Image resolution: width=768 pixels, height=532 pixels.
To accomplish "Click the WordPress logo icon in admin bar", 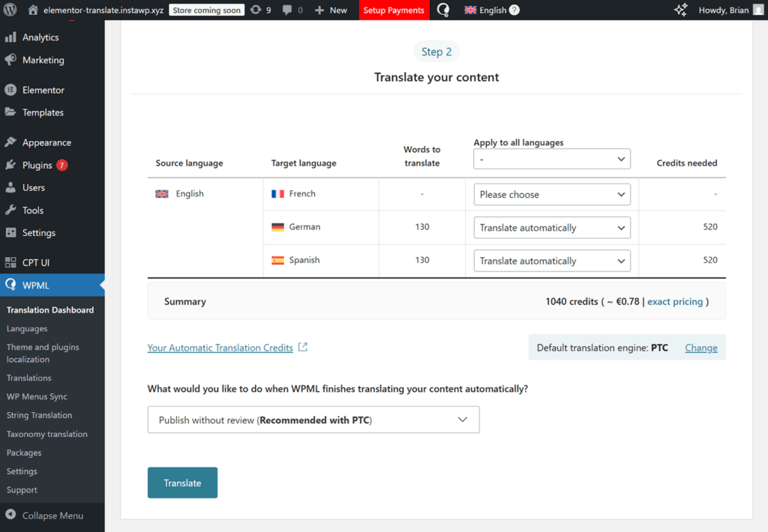I will (10, 10).
